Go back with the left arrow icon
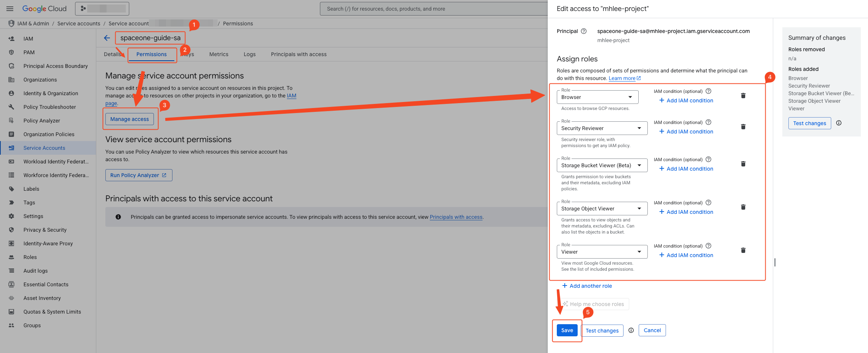 point(107,38)
